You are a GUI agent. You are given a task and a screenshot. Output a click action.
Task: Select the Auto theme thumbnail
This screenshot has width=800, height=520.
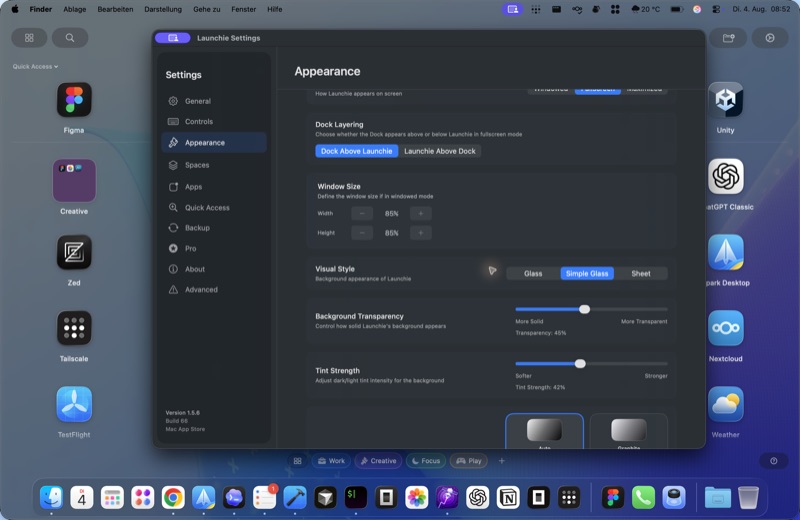544,431
